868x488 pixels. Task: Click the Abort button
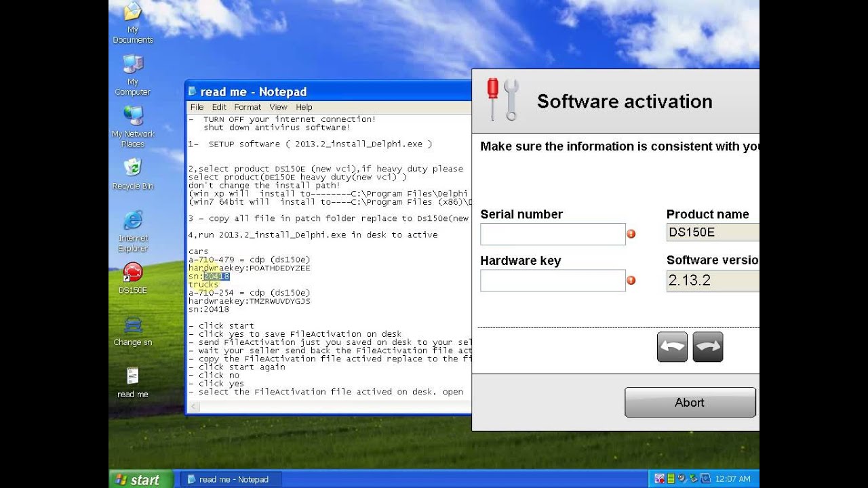(x=690, y=403)
